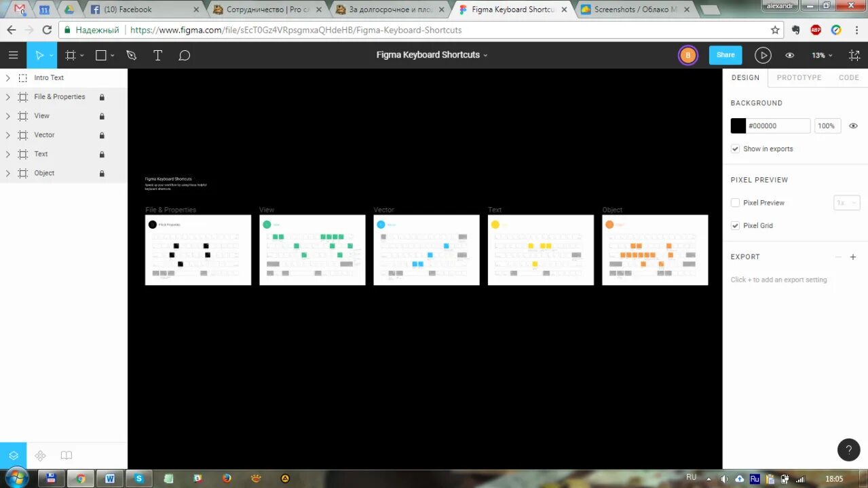Toggle background visibility eye icon
868x488 pixels.
tap(853, 126)
